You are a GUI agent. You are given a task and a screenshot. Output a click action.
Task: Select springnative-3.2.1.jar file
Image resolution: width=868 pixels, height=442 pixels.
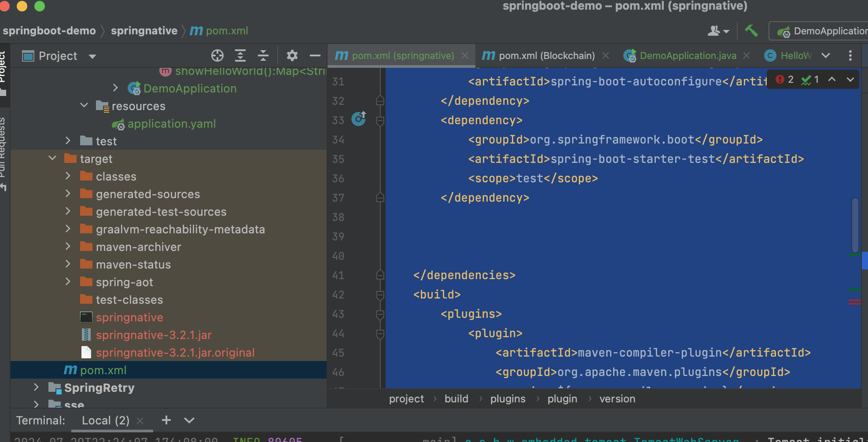pos(154,335)
